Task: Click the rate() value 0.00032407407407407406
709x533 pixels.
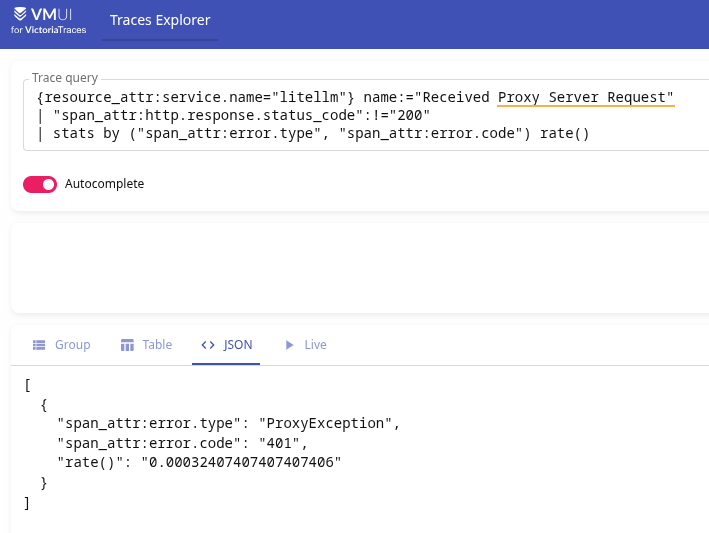Action: [241, 462]
